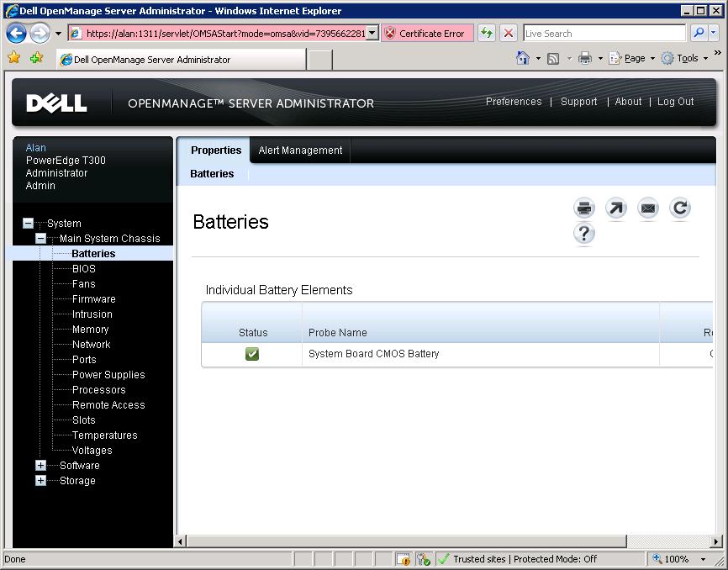Viewport: 728px width, 570px height.
Task: Click the Certificate Error shield
Action: pyautogui.click(x=390, y=33)
